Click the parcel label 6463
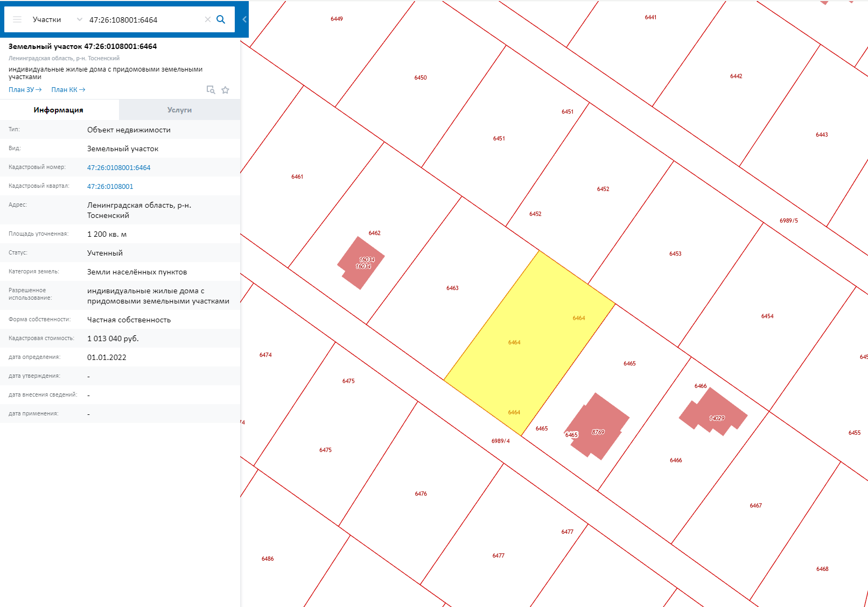Screen dimensions: 868x607 point(452,288)
